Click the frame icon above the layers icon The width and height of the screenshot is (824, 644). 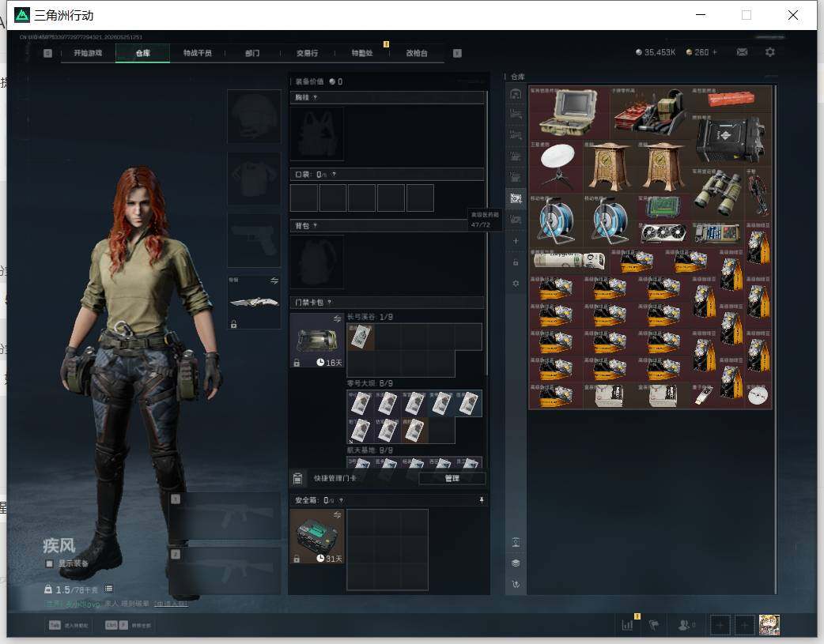click(516, 542)
